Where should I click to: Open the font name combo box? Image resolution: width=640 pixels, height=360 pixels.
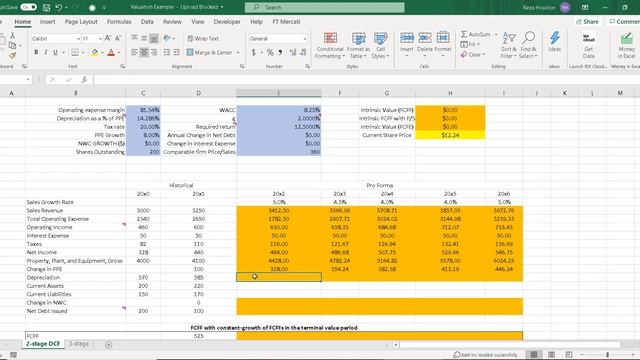point(56,38)
